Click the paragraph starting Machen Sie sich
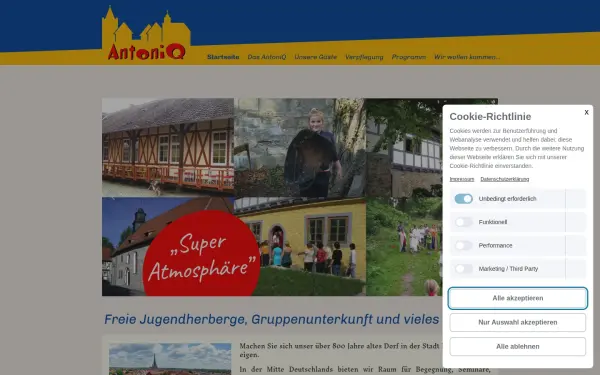This screenshot has height=375, width=600. pos(341,350)
